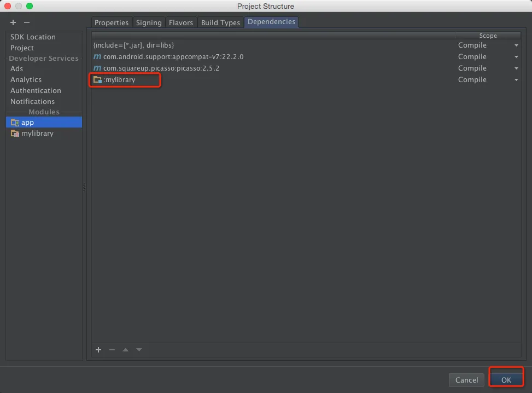
Task: Click the remove module minus icon in sidebar
Action: 27,22
